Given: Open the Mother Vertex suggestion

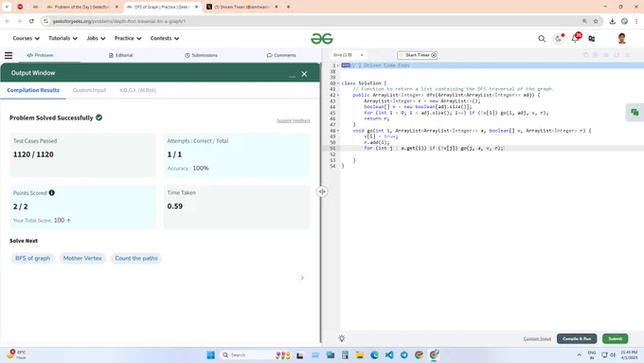Looking at the screenshot, I should [x=82, y=258].
